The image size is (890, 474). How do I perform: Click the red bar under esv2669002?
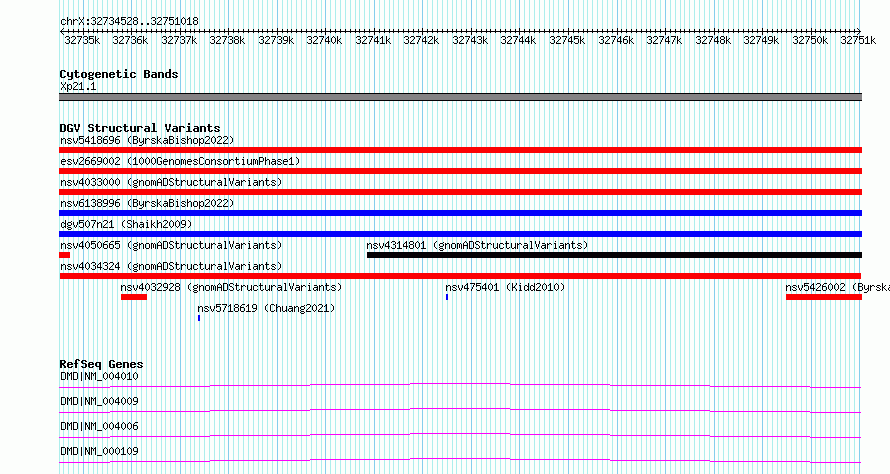point(460,171)
